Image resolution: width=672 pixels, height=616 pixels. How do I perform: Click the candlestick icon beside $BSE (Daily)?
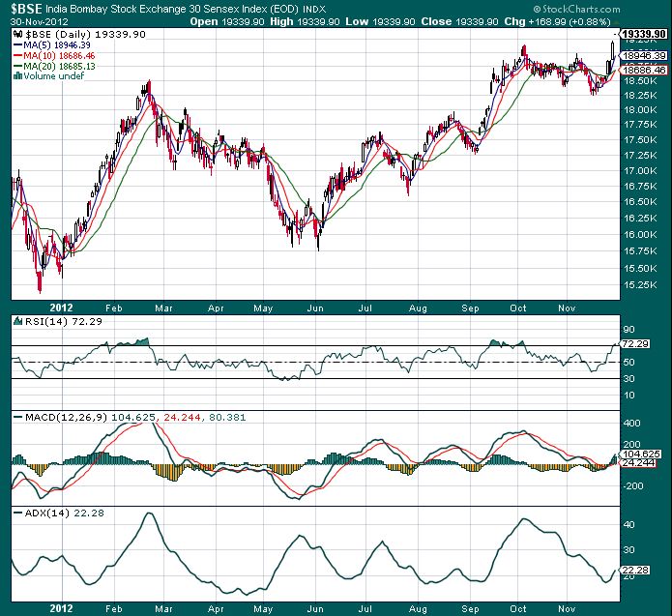[x=18, y=34]
